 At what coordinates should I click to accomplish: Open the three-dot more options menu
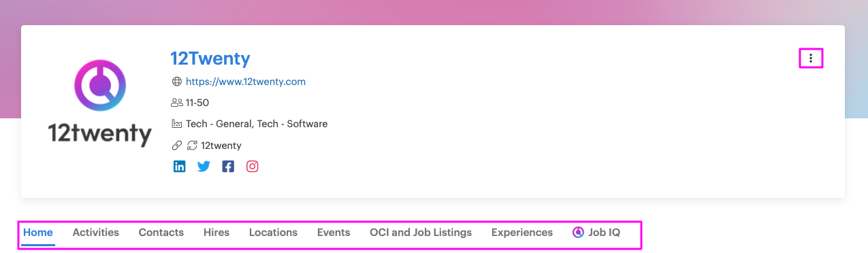pyautogui.click(x=811, y=58)
